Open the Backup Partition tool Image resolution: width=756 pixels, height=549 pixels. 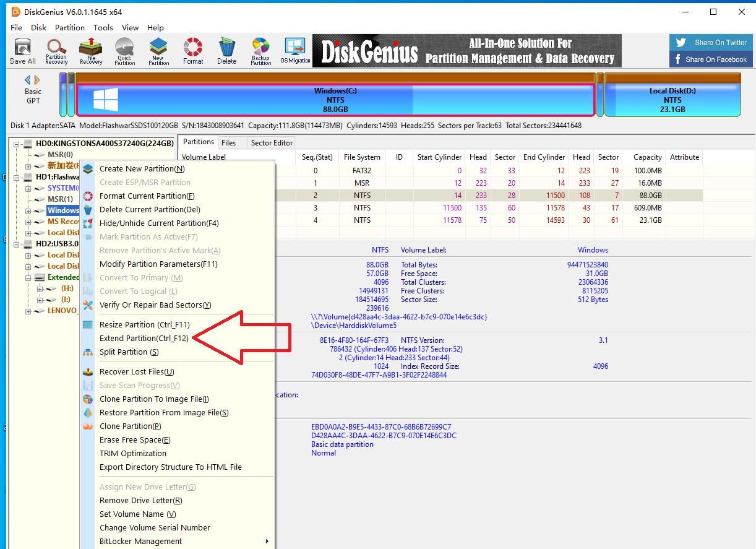(x=260, y=51)
